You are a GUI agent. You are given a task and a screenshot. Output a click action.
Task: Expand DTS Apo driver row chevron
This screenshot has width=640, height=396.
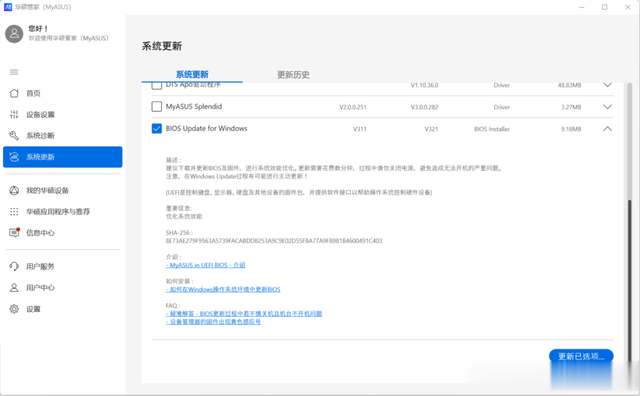point(607,85)
